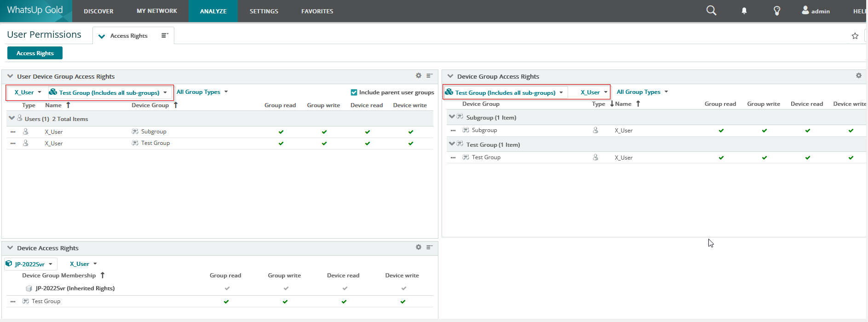Screen dimensions: 868x322
Task: Add page to favorites with star icon
Action: click(855, 36)
